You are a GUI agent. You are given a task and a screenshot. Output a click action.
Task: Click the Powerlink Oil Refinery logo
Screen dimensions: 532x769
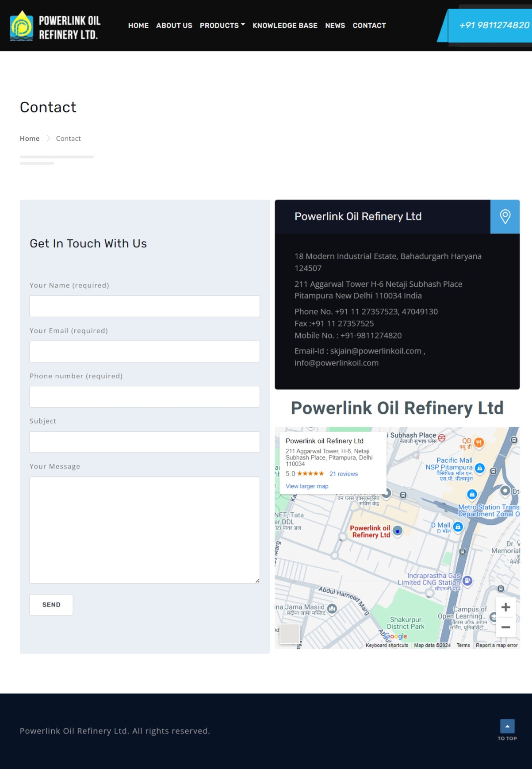point(55,26)
